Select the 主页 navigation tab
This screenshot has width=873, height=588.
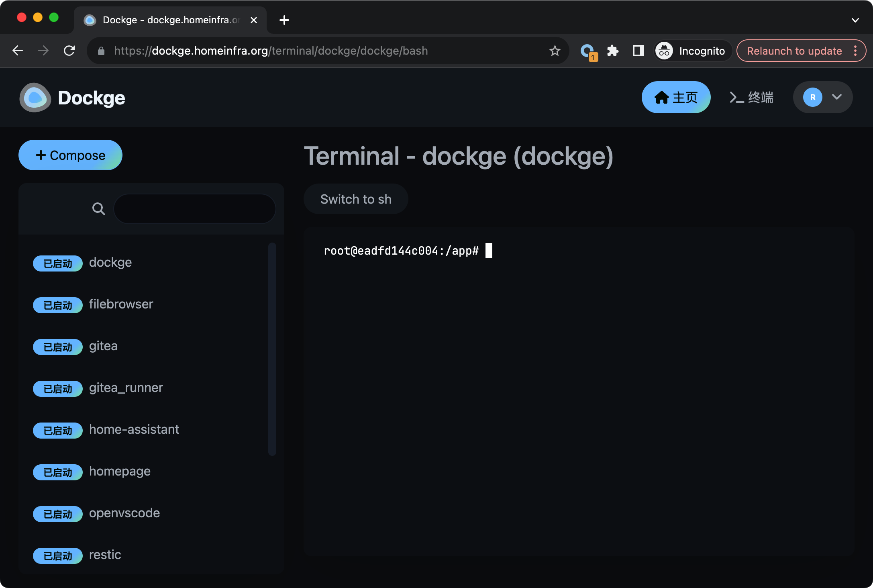pyautogui.click(x=675, y=97)
